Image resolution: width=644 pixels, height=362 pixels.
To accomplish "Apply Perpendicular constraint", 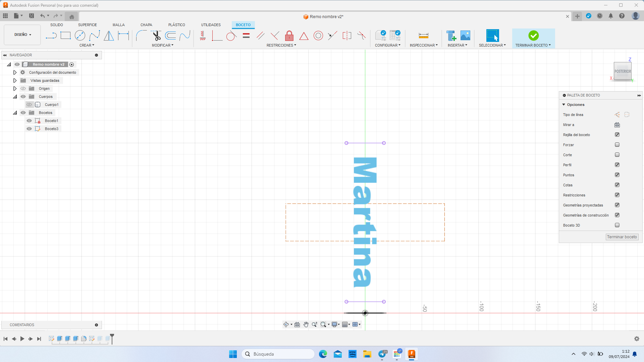I will click(x=275, y=36).
